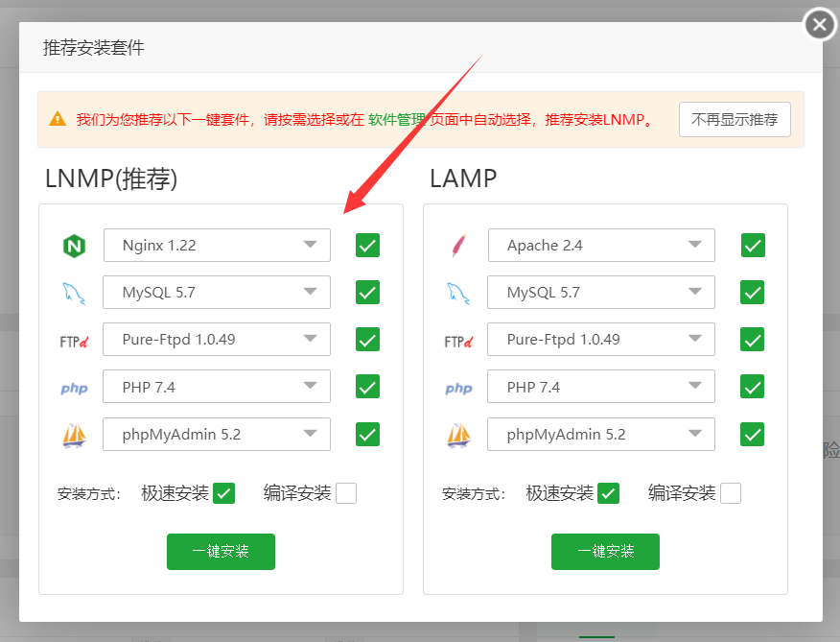
Task: Click the 编译安装 label in LNMP
Action: pos(297,493)
